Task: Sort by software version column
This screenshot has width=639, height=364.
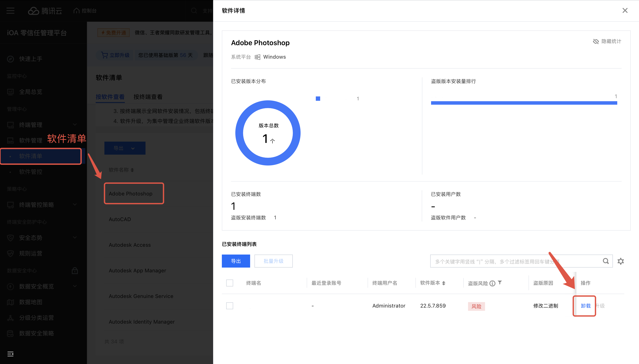Action: point(443,283)
